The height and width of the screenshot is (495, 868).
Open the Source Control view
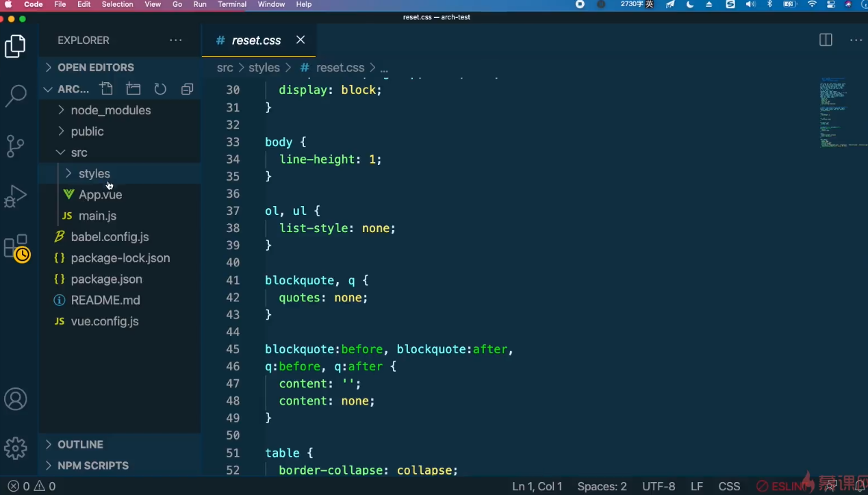click(x=15, y=146)
